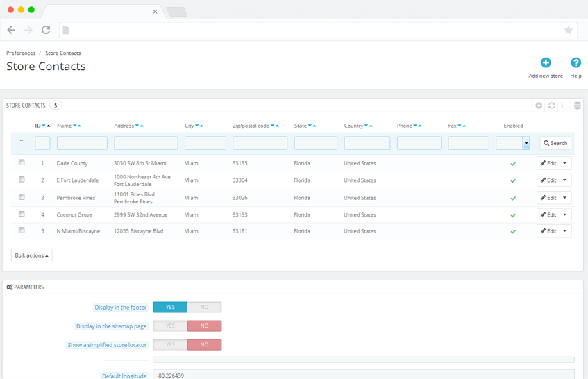
Task: Edit the Dade County store
Action: click(548, 163)
